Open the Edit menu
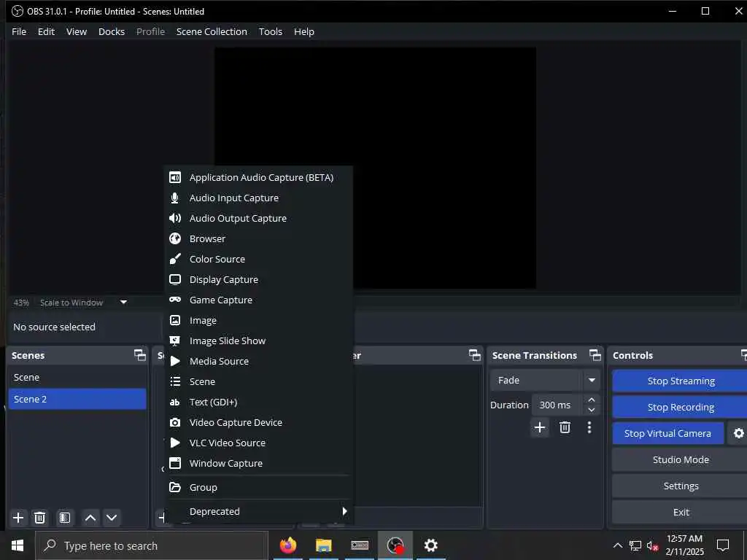Screen dimensions: 747x560 pyautogui.click(x=46, y=31)
